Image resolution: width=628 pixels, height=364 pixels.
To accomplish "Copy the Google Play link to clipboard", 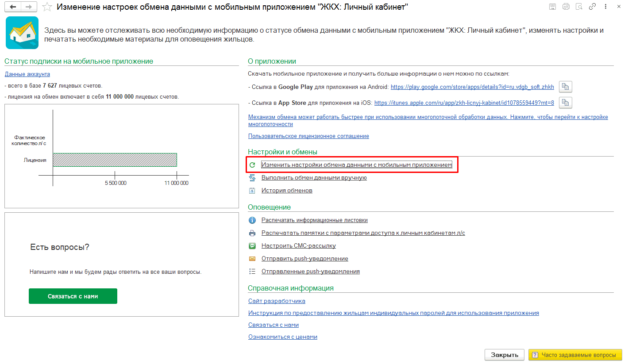I will click(x=566, y=87).
